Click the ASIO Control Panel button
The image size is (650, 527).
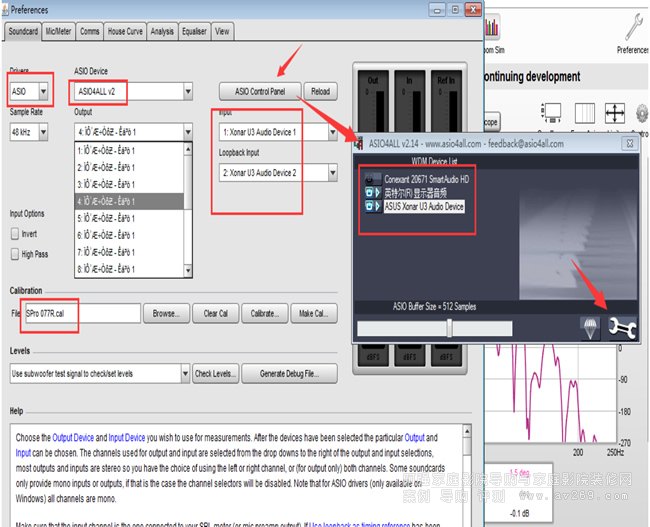tap(259, 91)
